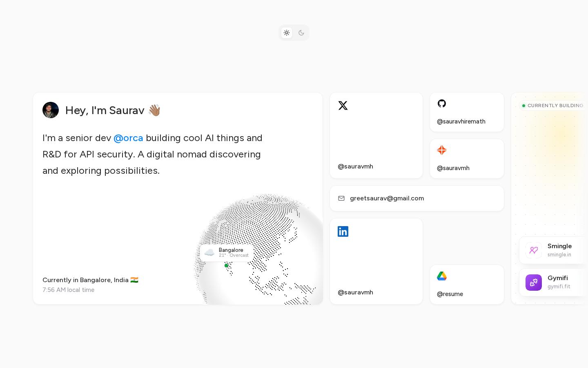Viewport: 588px width, 368px height.
Task: Open the Smingle app icon
Action: coord(534,250)
